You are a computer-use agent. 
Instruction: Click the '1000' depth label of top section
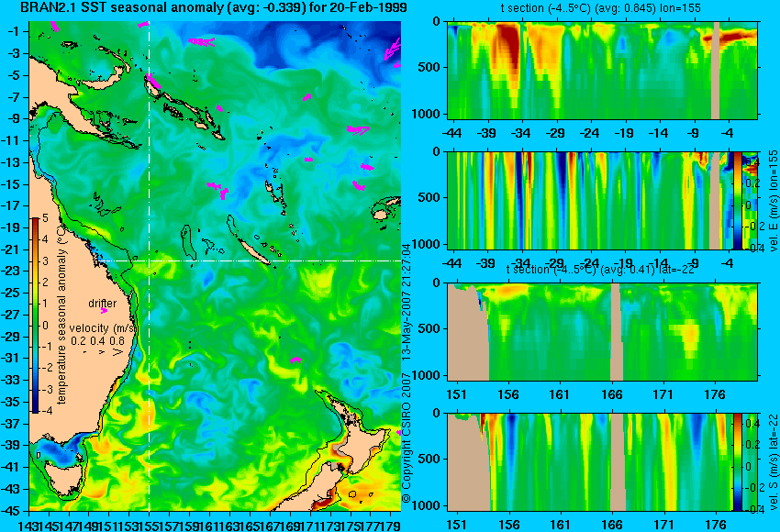[427, 114]
